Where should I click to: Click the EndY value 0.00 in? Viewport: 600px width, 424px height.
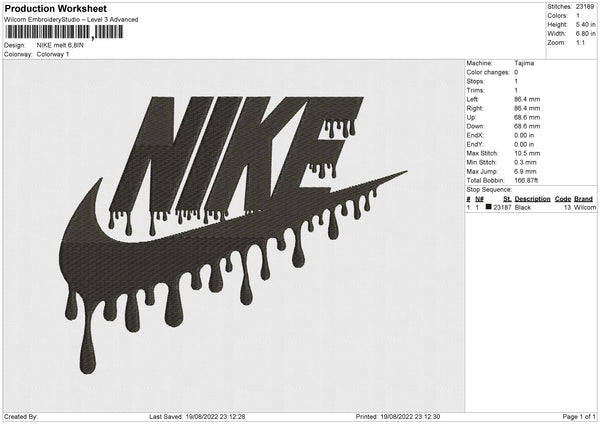point(524,144)
